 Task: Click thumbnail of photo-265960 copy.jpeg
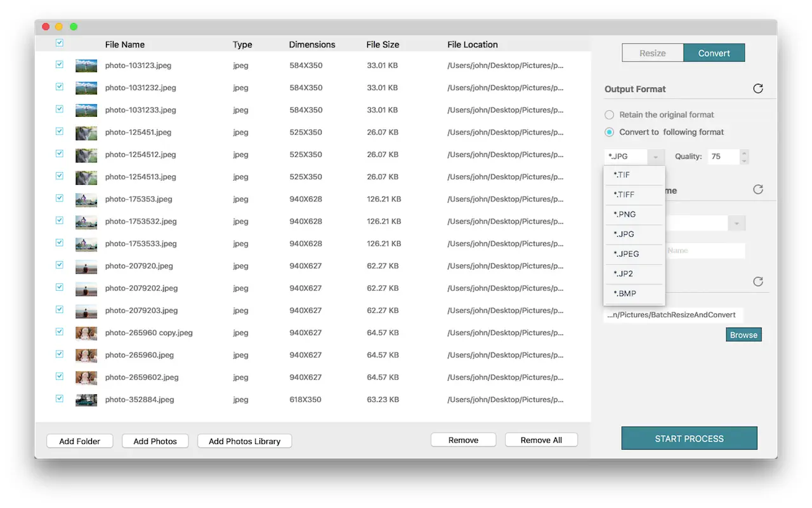pos(86,333)
